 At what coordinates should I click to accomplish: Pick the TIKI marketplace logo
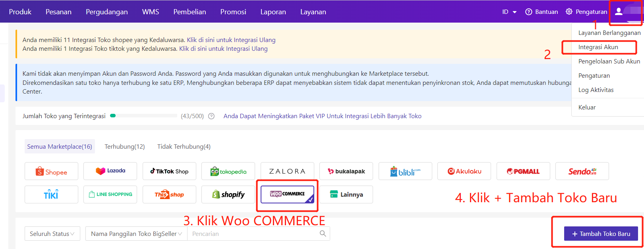(x=51, y=195)
